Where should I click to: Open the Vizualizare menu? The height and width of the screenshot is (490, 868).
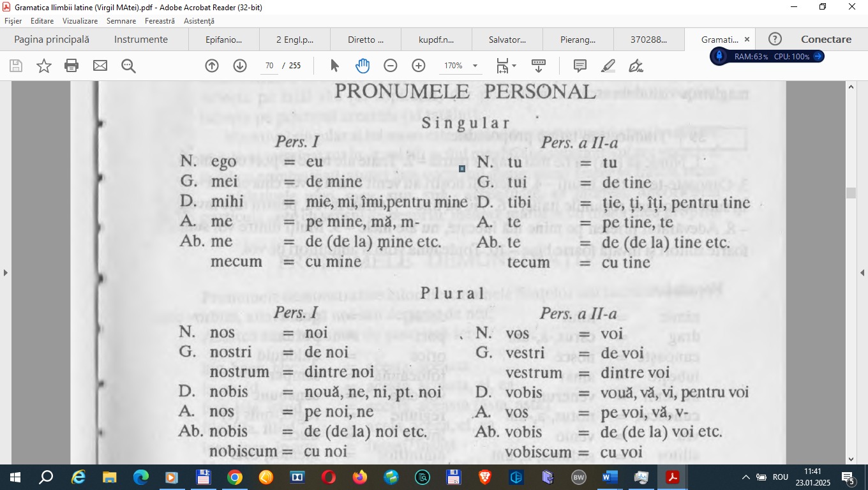[x=80, y=21]
